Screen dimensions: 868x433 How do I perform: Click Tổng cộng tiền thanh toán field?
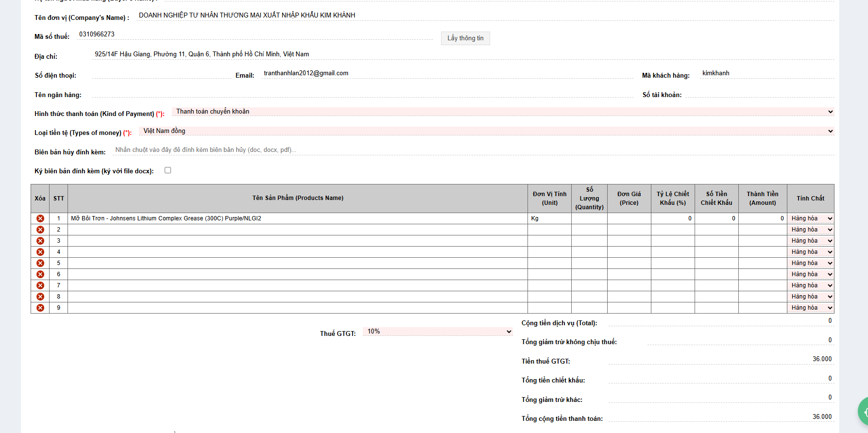721,417
